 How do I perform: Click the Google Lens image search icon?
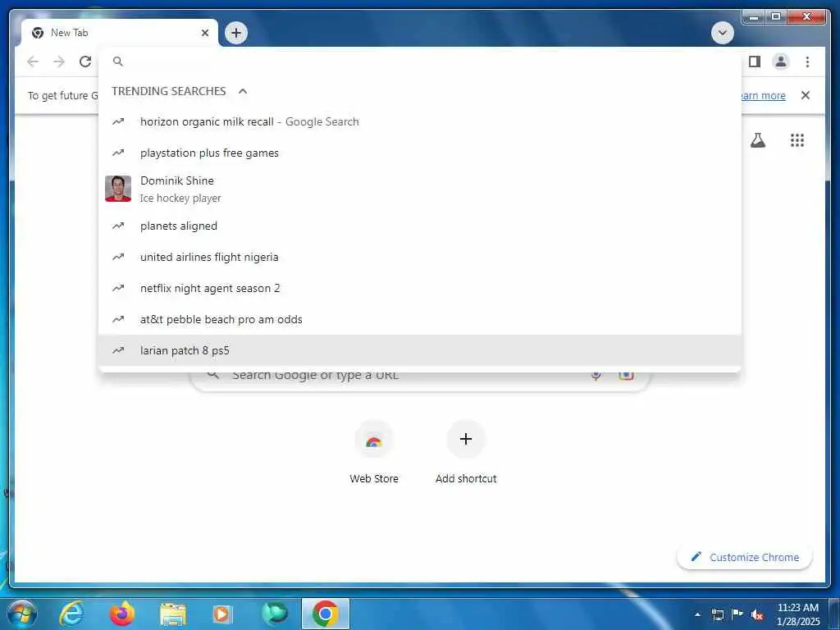[x=626, y=376]
